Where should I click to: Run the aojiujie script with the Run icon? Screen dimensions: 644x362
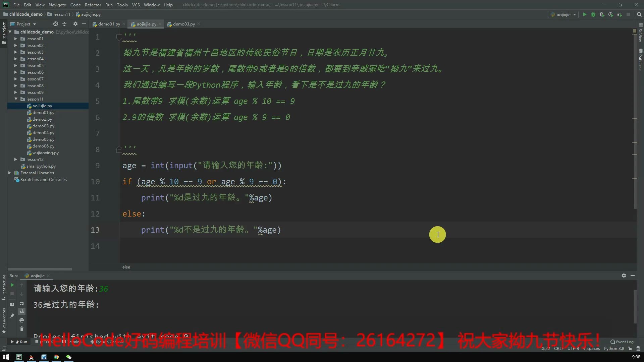pyautogui.click(x=585, y=14)
